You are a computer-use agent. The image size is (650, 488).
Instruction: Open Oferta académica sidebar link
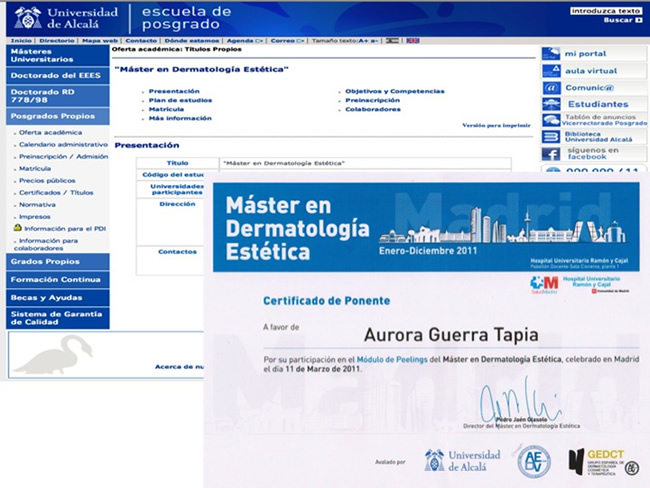pos(50,132)
